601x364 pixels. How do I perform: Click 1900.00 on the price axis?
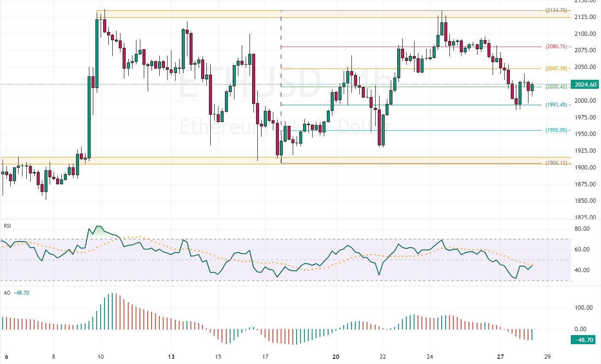coord(585,167)
